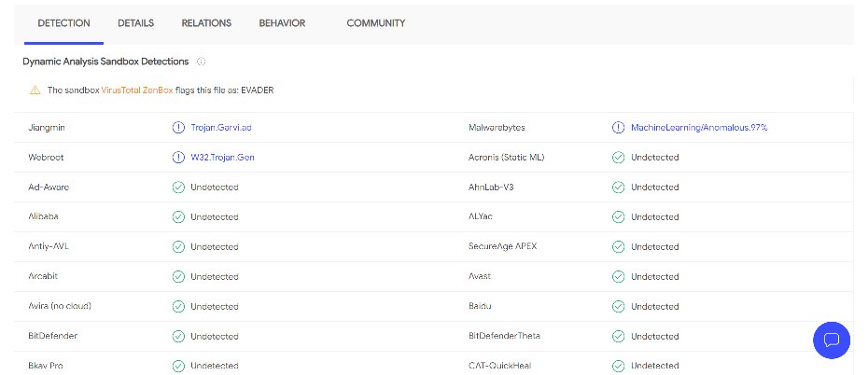Viewport: 868px width, 375px height.
Task: Select the Baidu engine name
Action: [480, 306]
